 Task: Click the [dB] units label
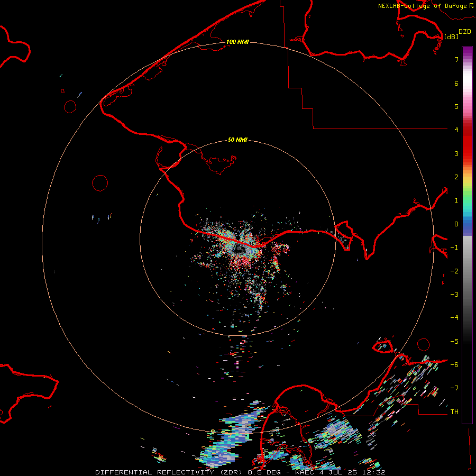pyautogui.click(x=451, y=36)
